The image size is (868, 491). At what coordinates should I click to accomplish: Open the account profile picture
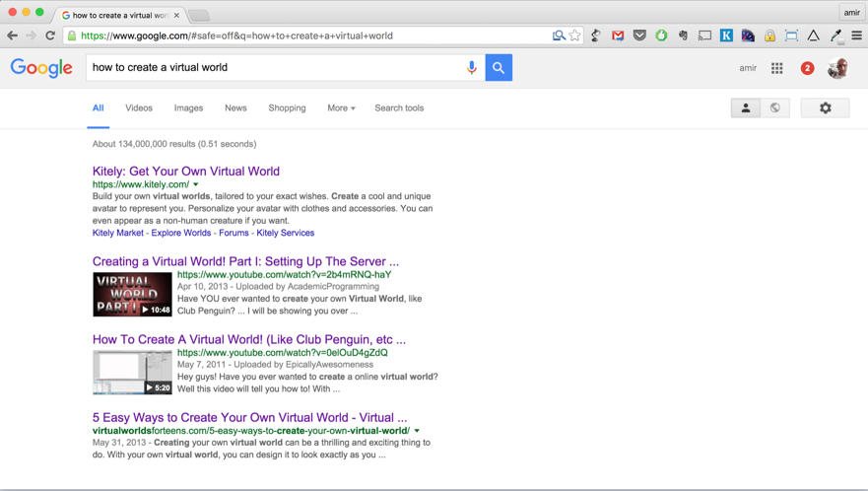pyautogui.click(x=837, y=68)
